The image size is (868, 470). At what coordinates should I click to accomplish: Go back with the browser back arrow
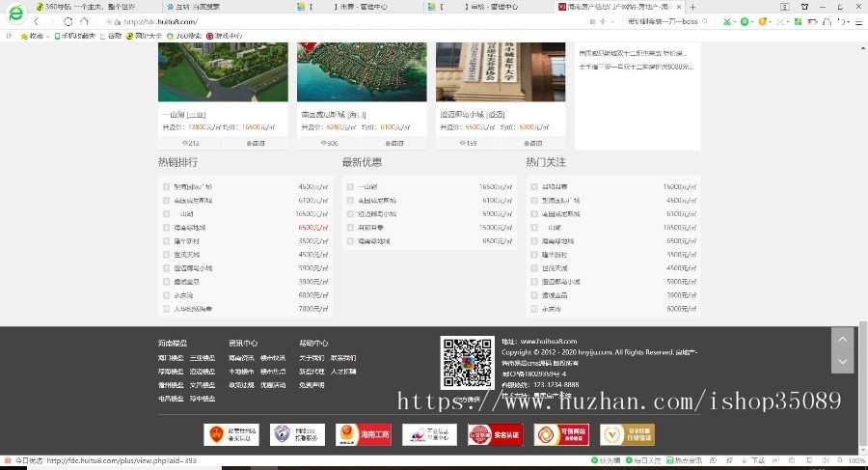point(37,21)
